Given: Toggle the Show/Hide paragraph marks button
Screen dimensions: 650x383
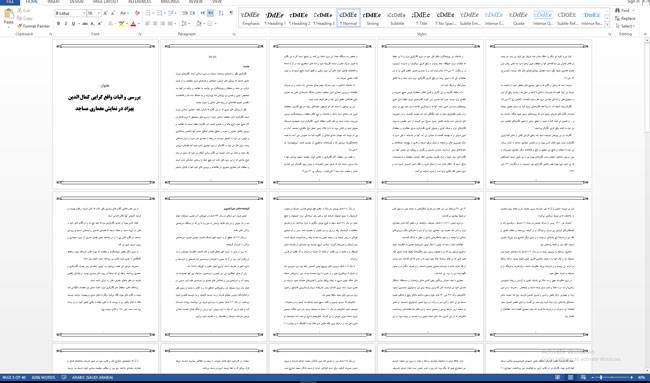Looking at the screenshot, I should tap(231, 13).
